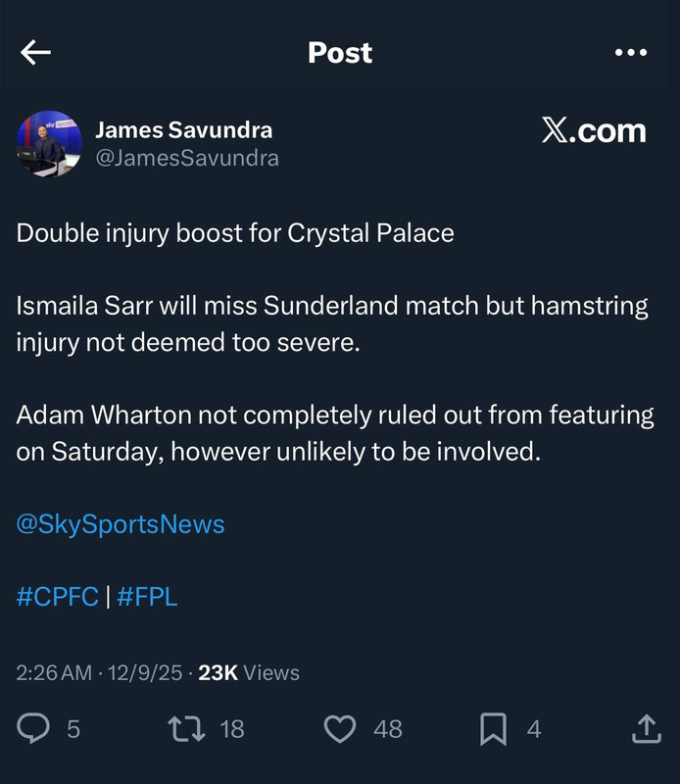
Task: Tap the back arrow icon
Action: 35,52
